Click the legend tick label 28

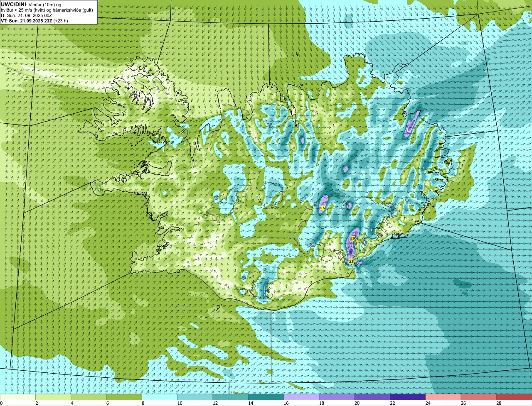tap(499, 403)
